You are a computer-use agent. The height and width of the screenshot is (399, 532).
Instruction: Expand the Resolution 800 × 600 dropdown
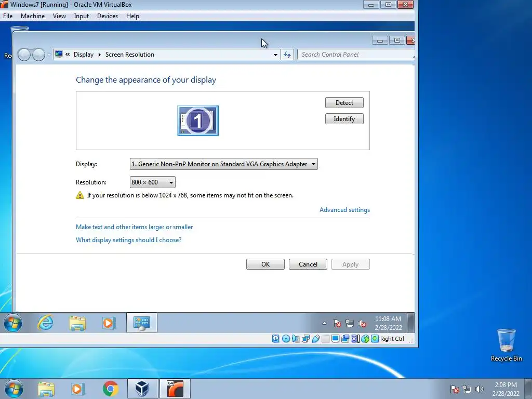[x=152, y=182]
